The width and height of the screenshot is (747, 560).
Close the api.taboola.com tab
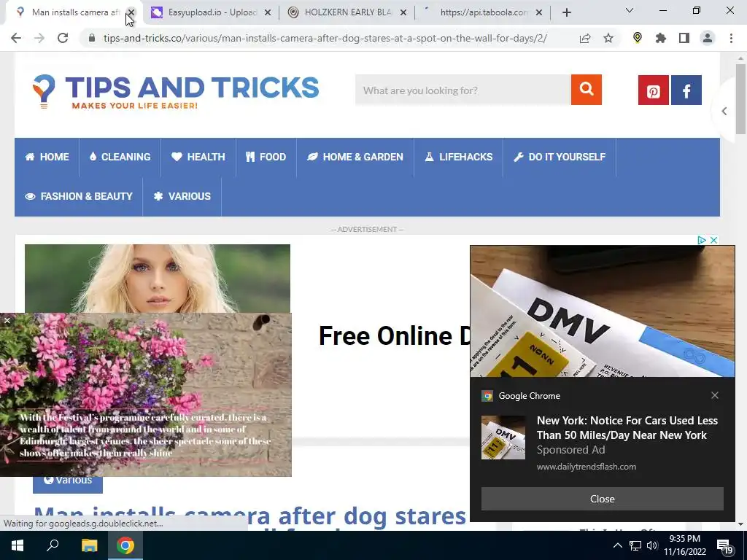539,12
